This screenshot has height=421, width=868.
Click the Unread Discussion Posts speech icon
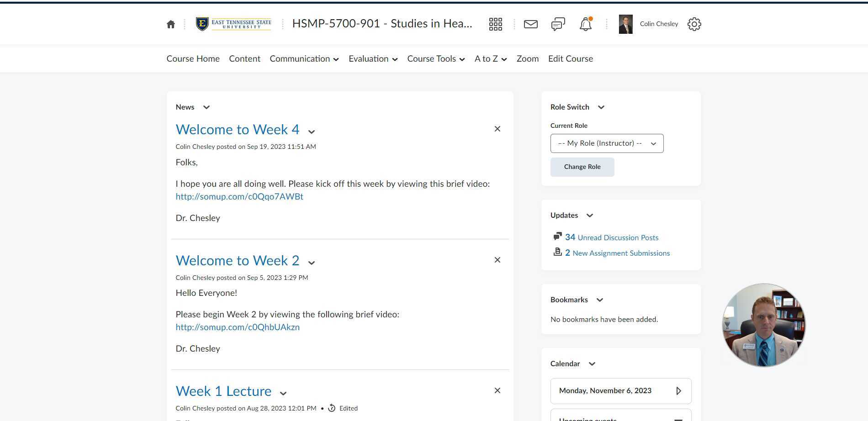click(x=557, y=236)
